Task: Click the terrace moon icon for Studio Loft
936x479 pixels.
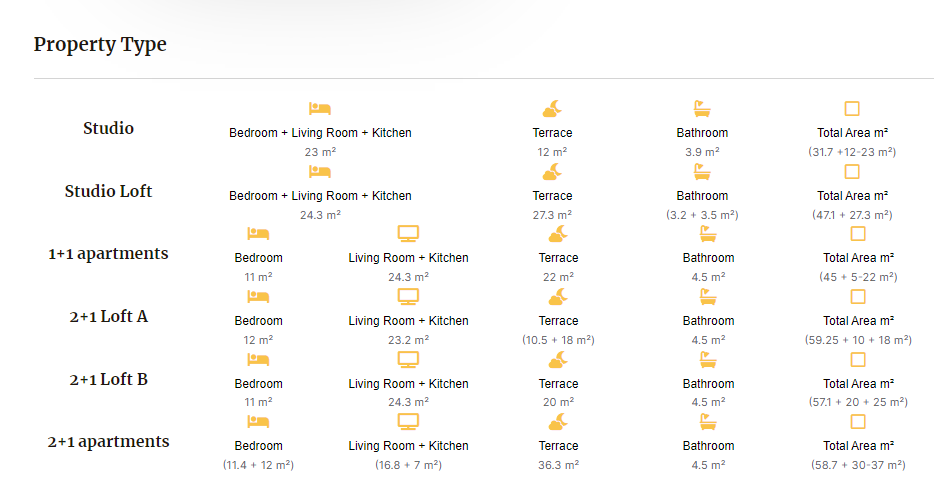Action: 552,172
